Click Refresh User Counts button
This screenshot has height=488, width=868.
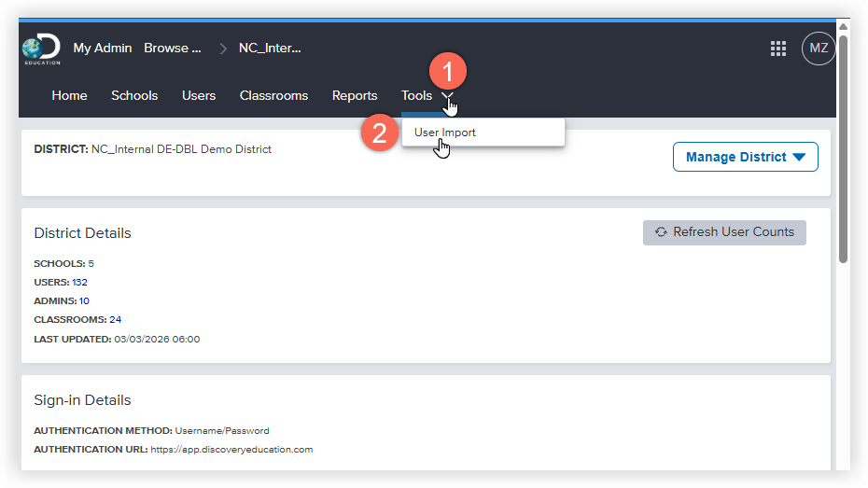pos(724,232)
